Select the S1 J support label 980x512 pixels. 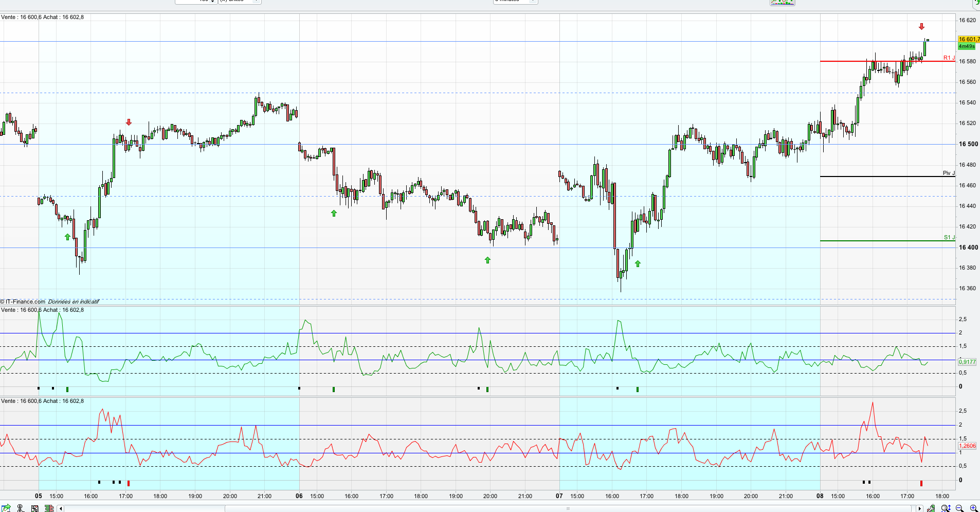click(x=949, y=237)
